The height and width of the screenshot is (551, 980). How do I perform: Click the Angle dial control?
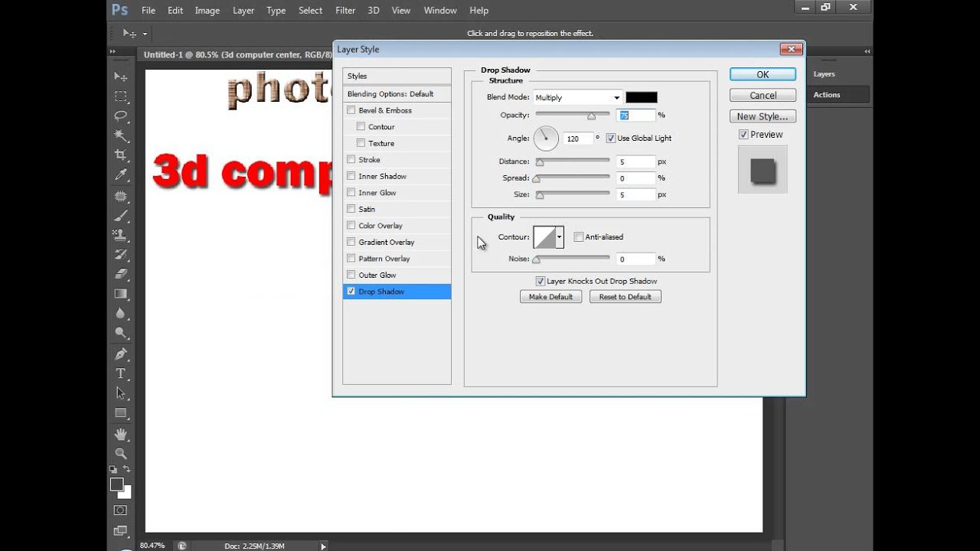[546, 139]
